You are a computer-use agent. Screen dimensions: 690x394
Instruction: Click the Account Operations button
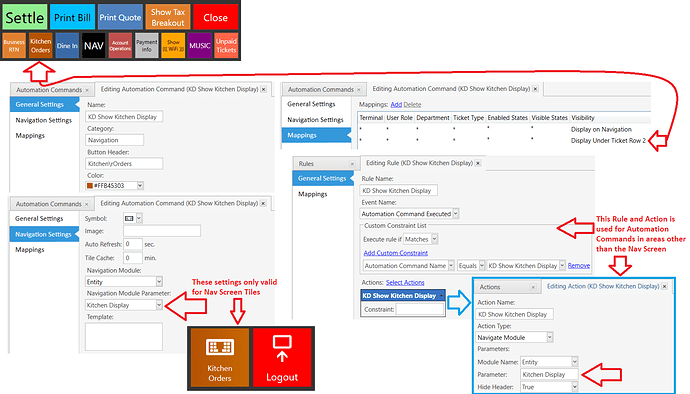pos(120,45)
